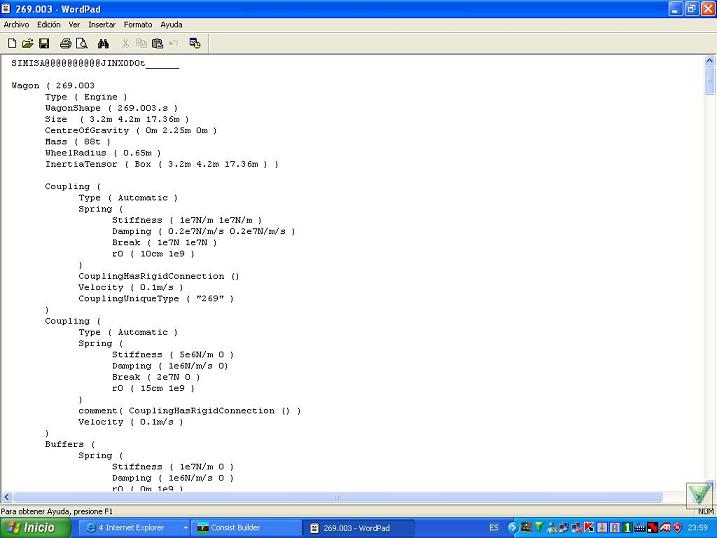The width and height of the screenshot is (717, 538).
Task: Click vertical scrollbar down arrow
Action: click(709, 485)
